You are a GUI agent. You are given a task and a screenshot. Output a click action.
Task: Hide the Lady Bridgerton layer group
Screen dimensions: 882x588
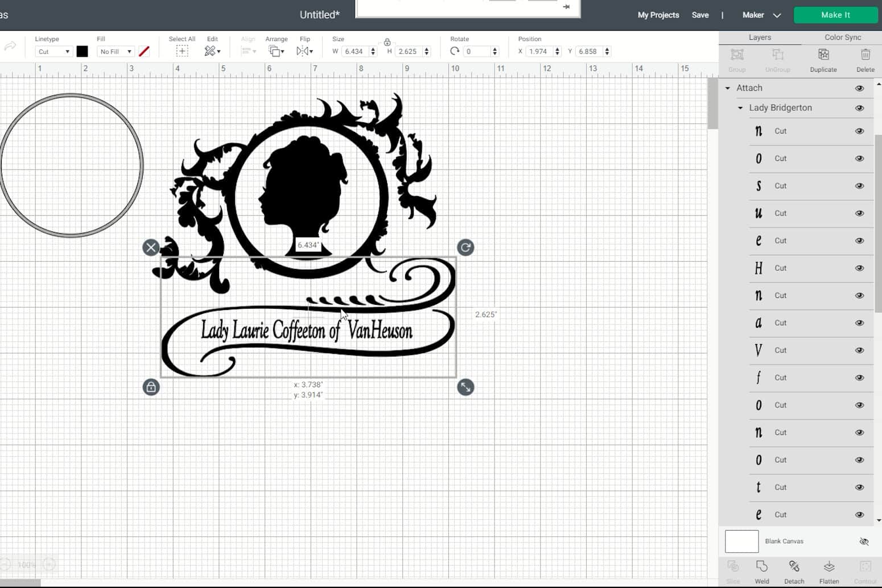(x=859, y=108)
